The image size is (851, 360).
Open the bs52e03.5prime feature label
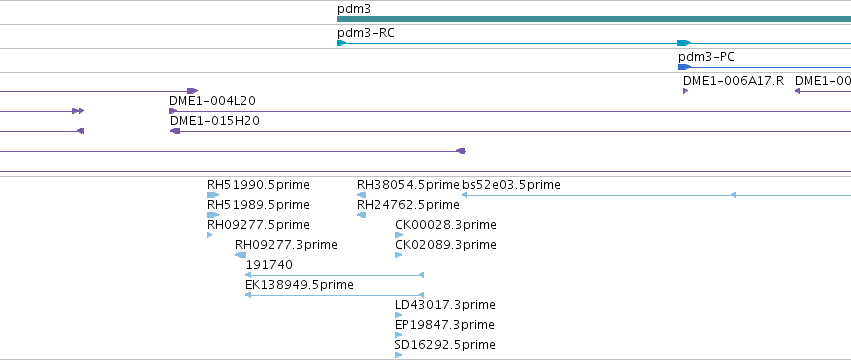511,185
